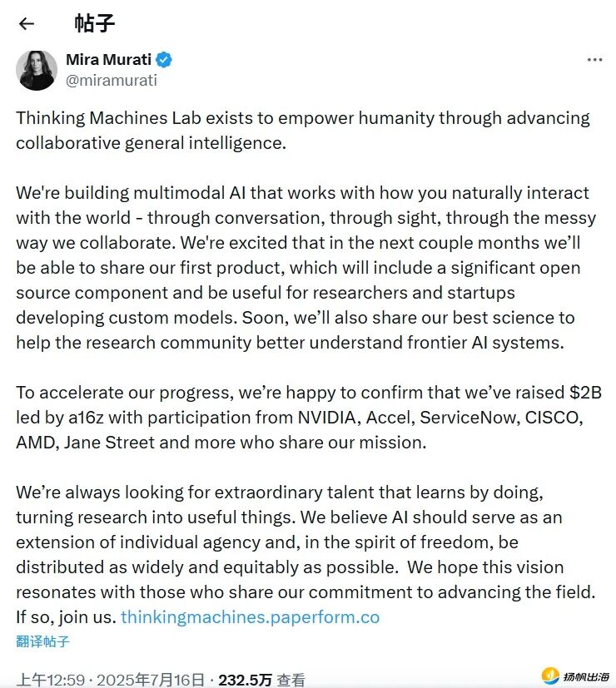This screenshot has height=688, width=616.
Task: Open Mira Murati's profile avatar
Action: (x=36, y=70)
